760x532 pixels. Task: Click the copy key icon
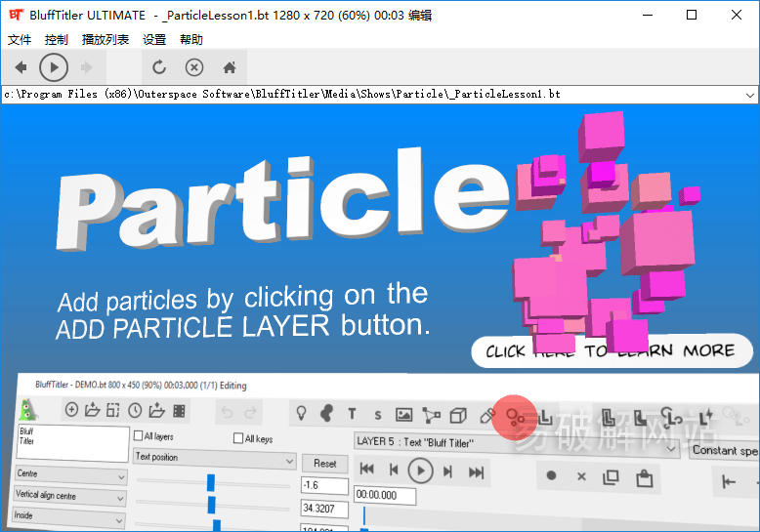[x=611, y=477]
